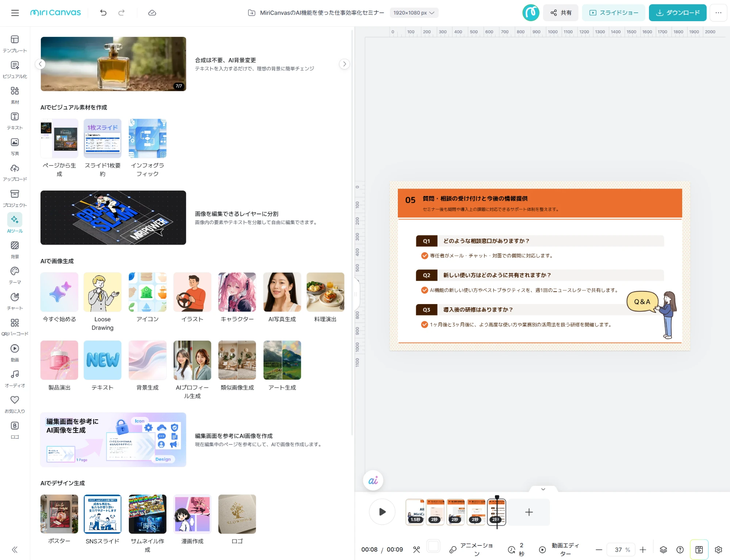Open the テーマ theme panel
Image resolution: width=730 pixels, height=560 pixels.
pos(15,276)
